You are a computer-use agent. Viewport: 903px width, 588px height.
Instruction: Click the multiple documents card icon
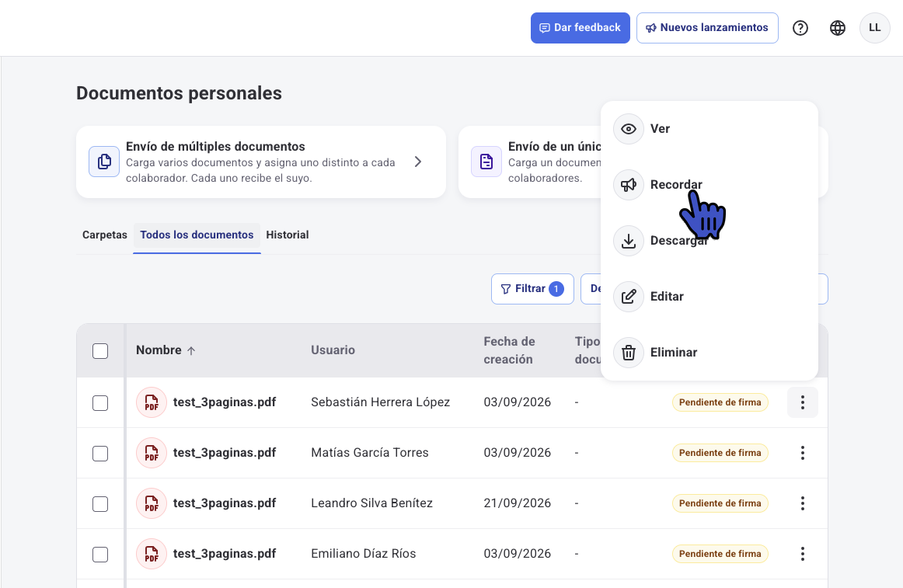pyautogui.click(x=104, y=162)
